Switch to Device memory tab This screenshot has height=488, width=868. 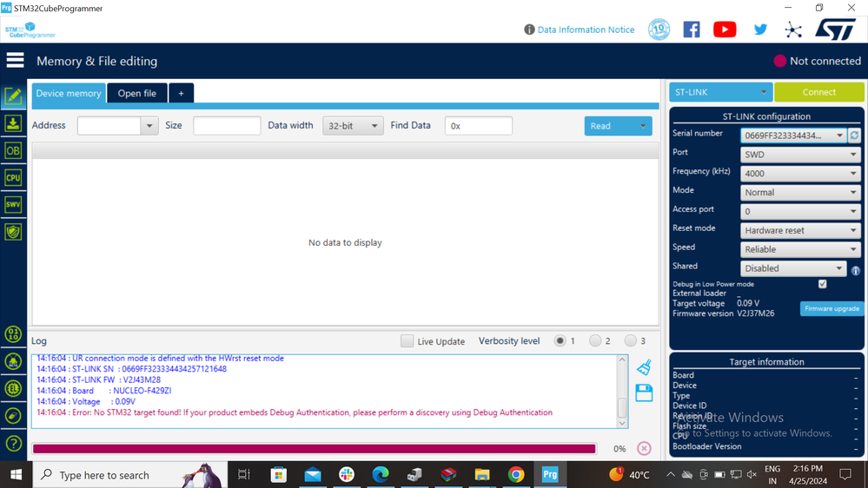69,93
